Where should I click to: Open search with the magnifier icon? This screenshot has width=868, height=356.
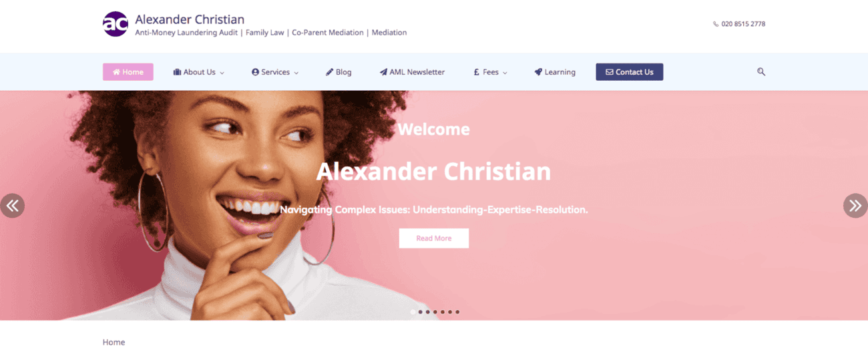coord(761,71)
